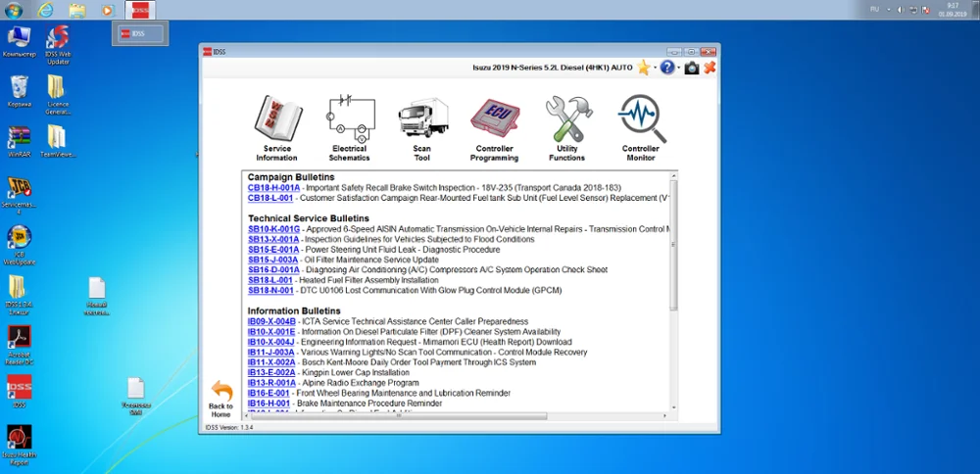Open bulletin IB16-E-001 link
The height and width of the screenshot is (474, 980).
[x=269, y=393]
